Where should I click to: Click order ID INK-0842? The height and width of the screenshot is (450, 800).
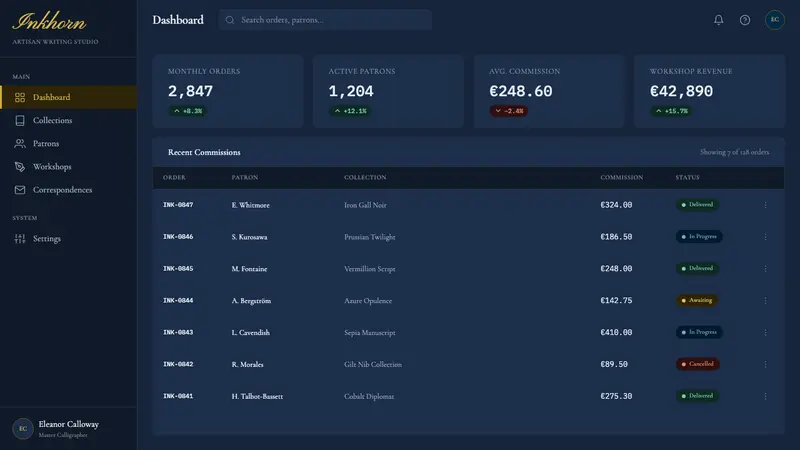point(178,364)
